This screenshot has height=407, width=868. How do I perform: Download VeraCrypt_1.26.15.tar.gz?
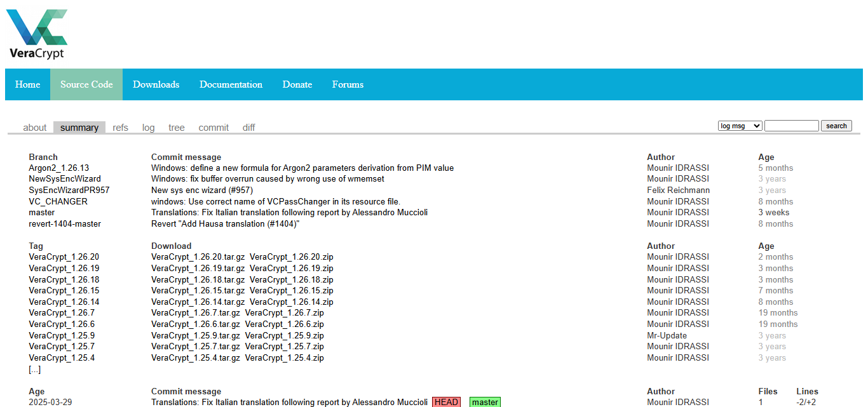tap(198, 290)
